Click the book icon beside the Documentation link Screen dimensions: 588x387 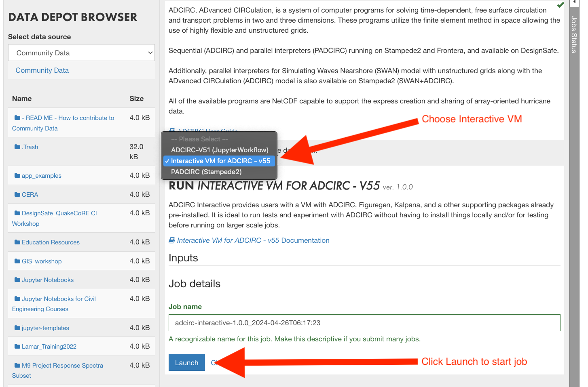172,240
